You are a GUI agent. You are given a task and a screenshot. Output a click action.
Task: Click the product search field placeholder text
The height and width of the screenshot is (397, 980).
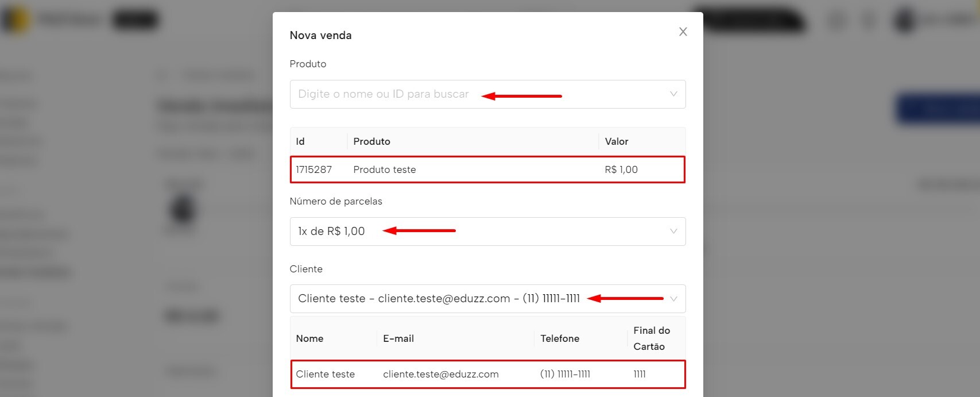point(383,94)
